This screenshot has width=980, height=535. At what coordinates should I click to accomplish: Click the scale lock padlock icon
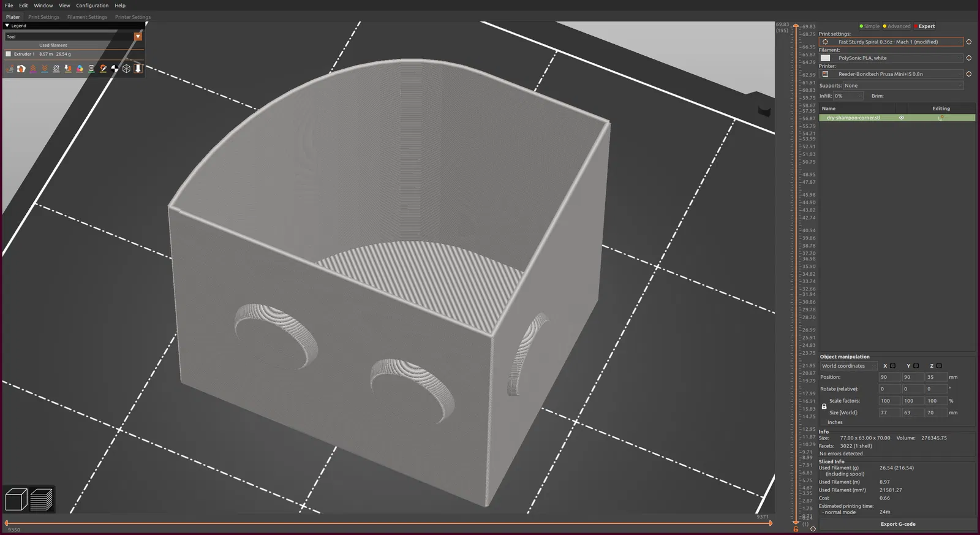tap(824, 406)
